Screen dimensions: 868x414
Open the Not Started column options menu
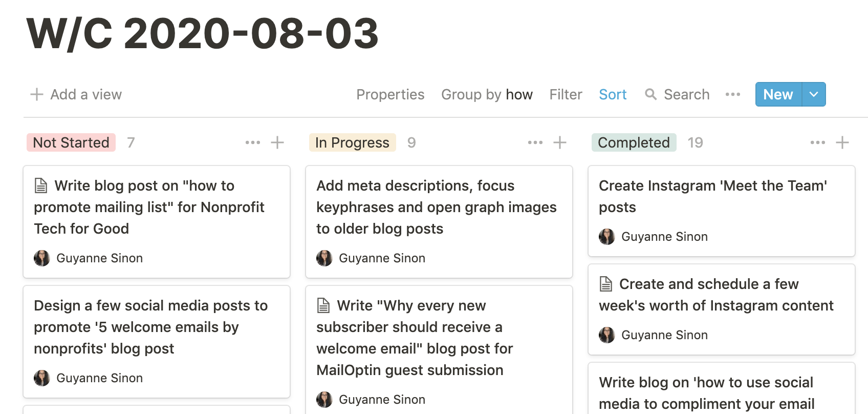click(253, 142)
